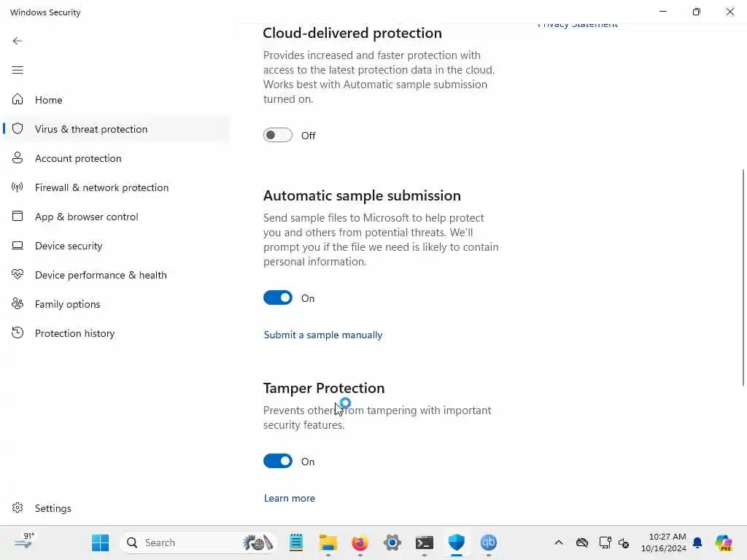Click the shield icon for Virus protection
Screen dimensions: 747x560
click(x=18, y=128)
